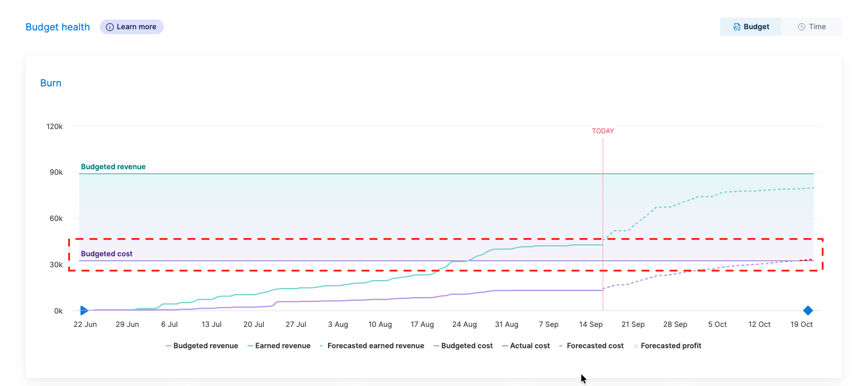Select the Budget tab
Viewport: 868px width, 386px height.
(751, 27)
